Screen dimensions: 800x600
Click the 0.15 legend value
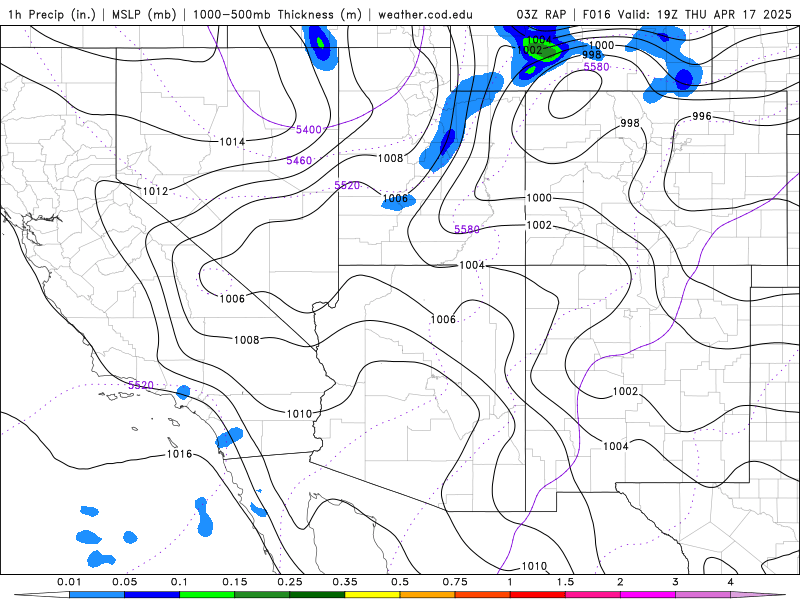[x=235, y=582]
